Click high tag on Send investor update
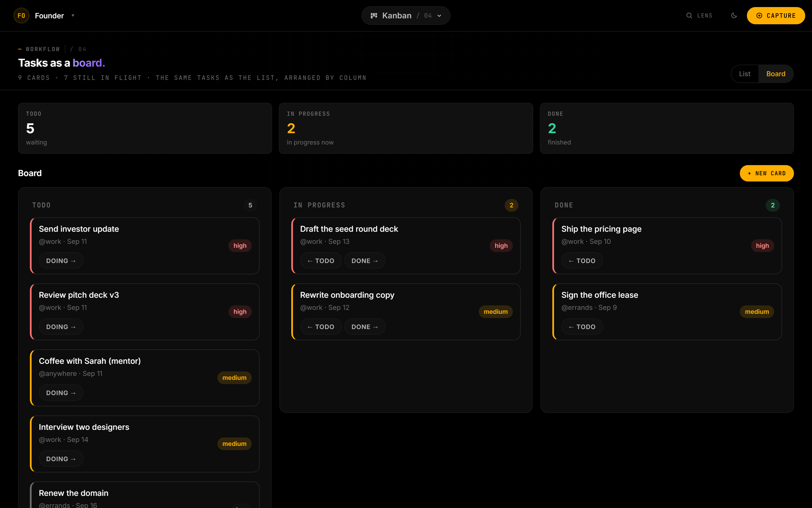Image resolution: width=812 pixels, height=508 pixels. 240,246
